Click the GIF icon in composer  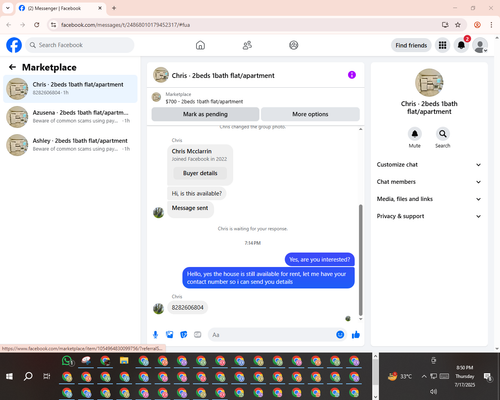(x=198, y=335)
